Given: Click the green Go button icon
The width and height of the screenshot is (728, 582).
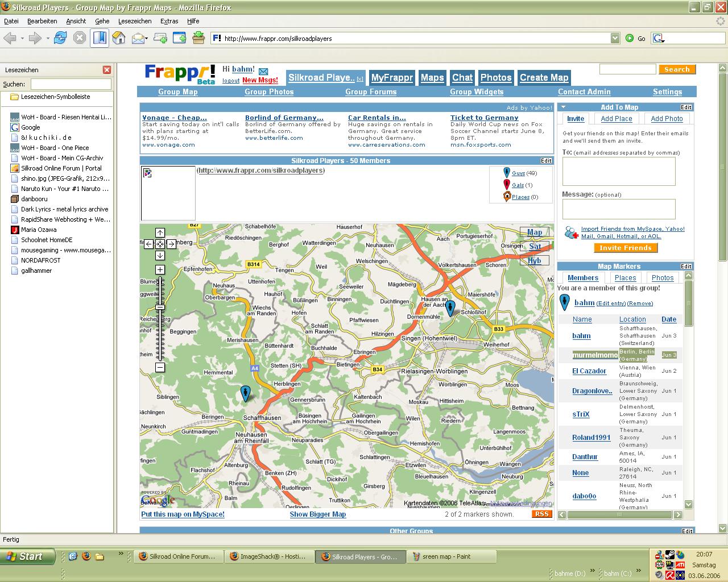Looking at the screenshot, I should point(630,38).
